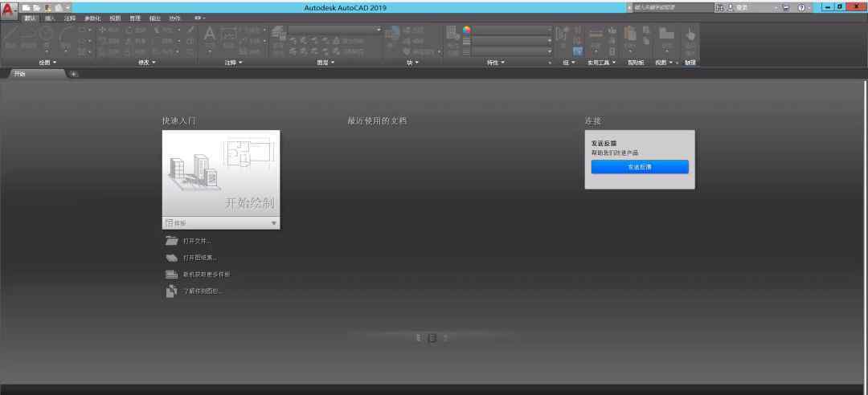The height and width of the screenshot is (395, 868).
Task: Click the plus new drawing tab button
Action: pyautogui.click(x=74, y=74)
